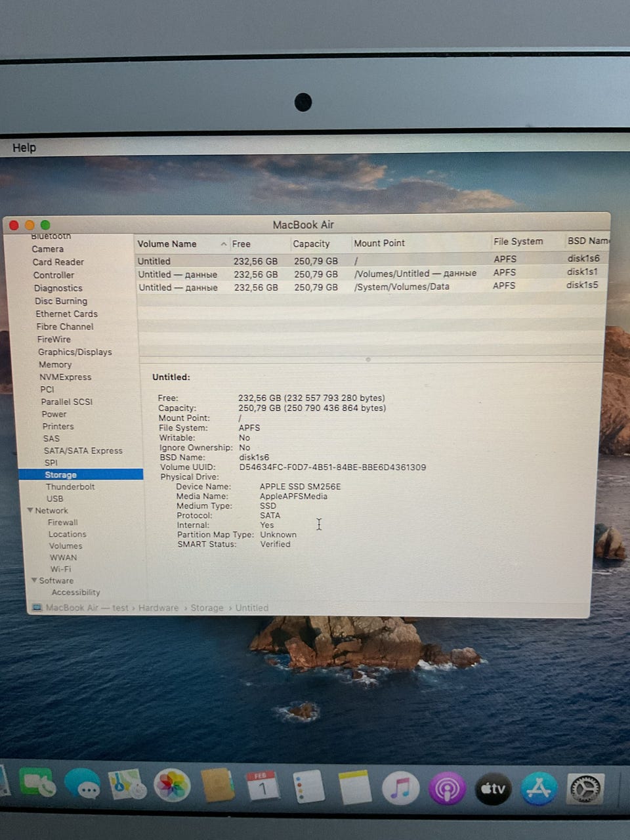Open the Apple TV app in the Dock

(x=493, y=788)
